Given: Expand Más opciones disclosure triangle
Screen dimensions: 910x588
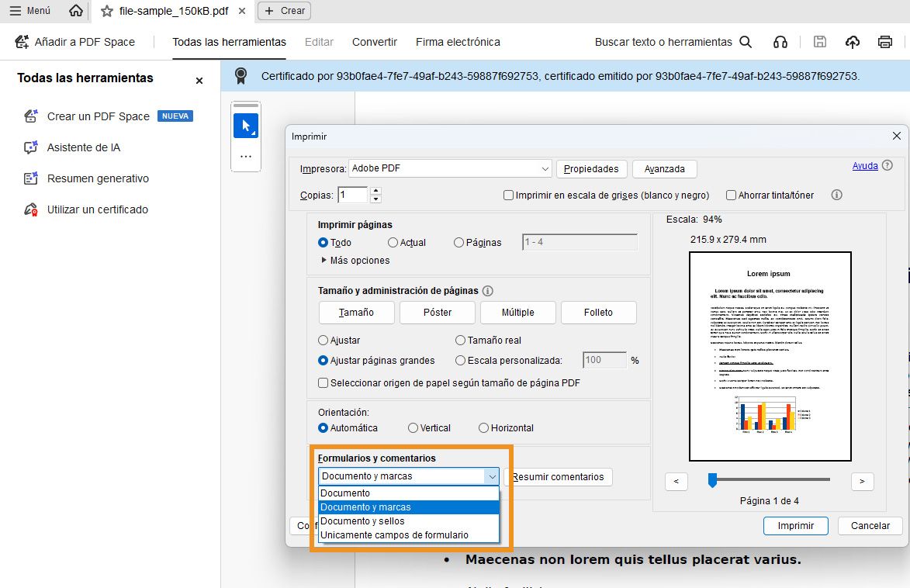Looking at the screenshot, I should 324,260.
